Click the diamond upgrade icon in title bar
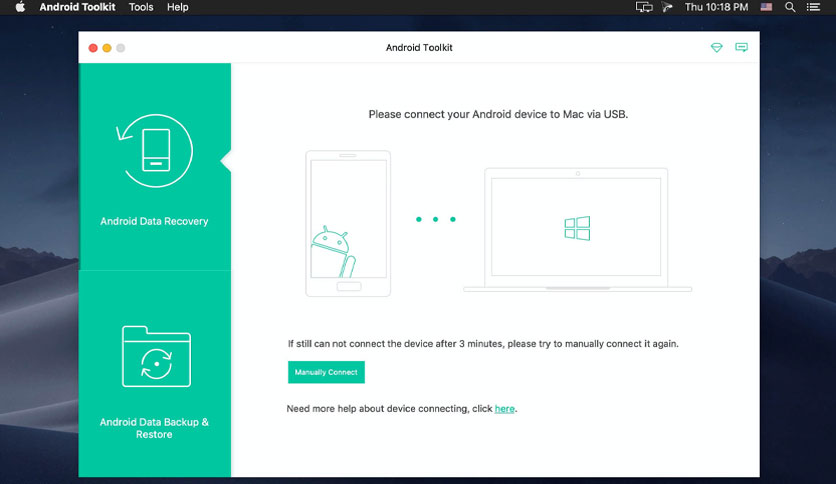This screenshot has width=836, height=484. tap(717, 47)
